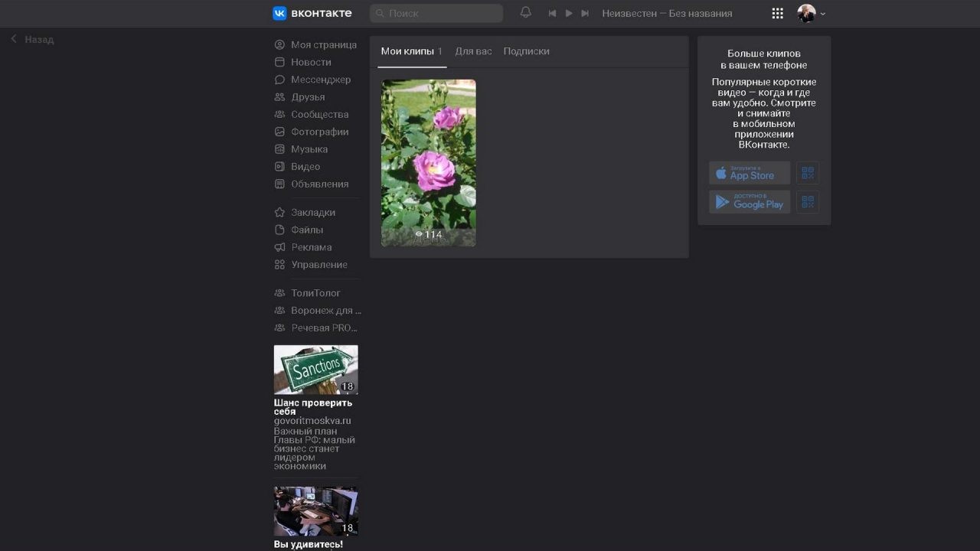980x551 pixels.
Task: Click the Закладки star icon
Action: (x=279, y=212)
